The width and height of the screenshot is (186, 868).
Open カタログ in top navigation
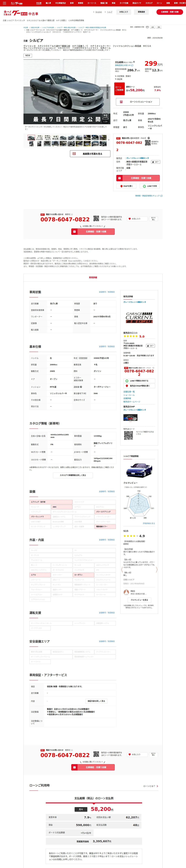pyautogui.click(x=149, y=3)
